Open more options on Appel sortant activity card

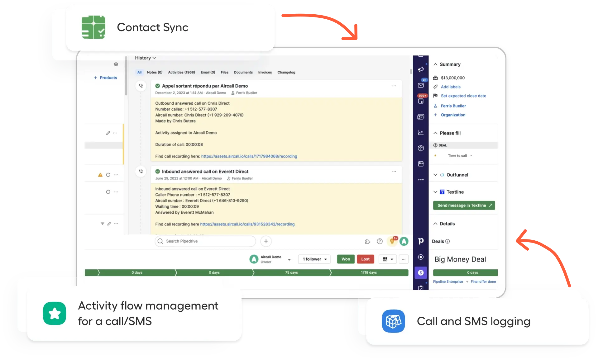[394, 86]
